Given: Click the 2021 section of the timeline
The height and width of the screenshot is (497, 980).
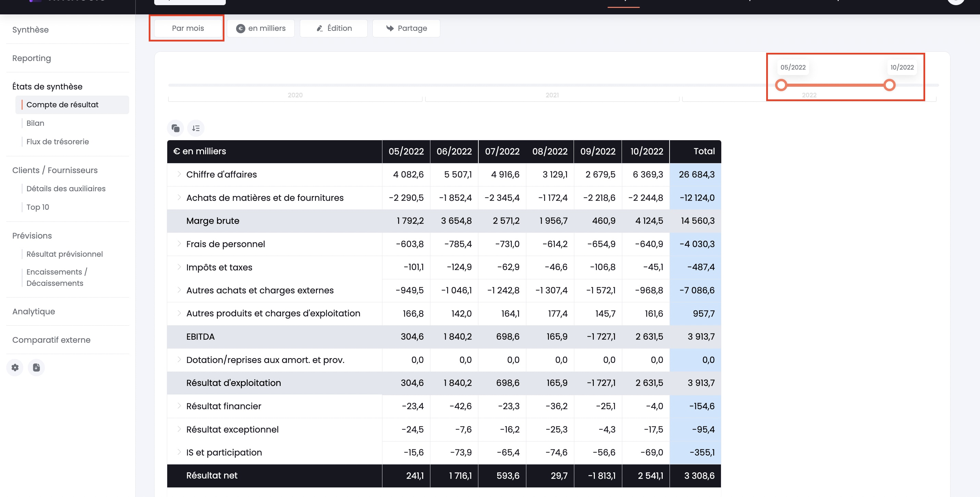Looking at the screenshot, I should click(552, 95).
